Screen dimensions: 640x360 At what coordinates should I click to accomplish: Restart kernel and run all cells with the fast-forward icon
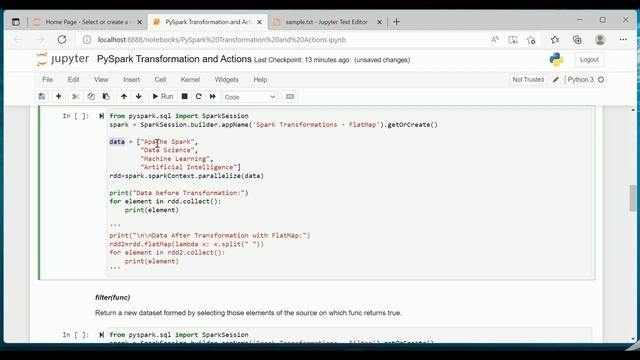213,97
